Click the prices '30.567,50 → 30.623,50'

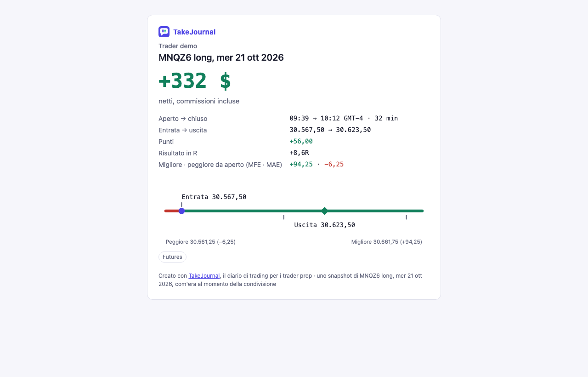click(330, 130)
